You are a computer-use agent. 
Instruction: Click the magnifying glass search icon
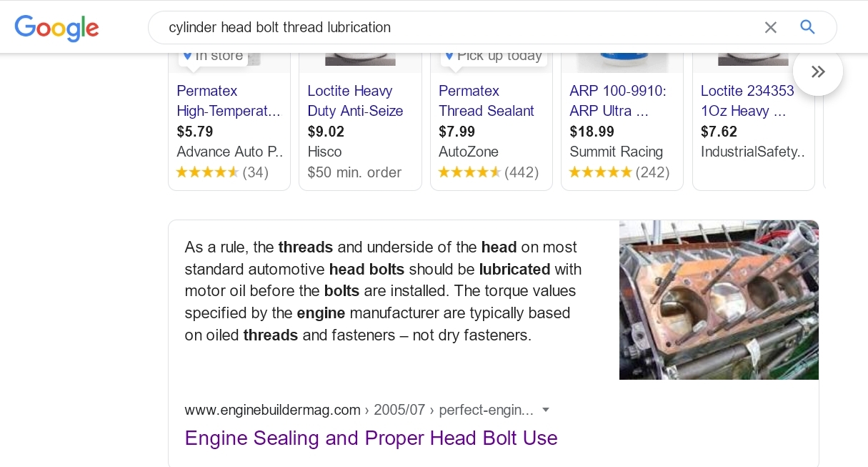coord(807,27)
